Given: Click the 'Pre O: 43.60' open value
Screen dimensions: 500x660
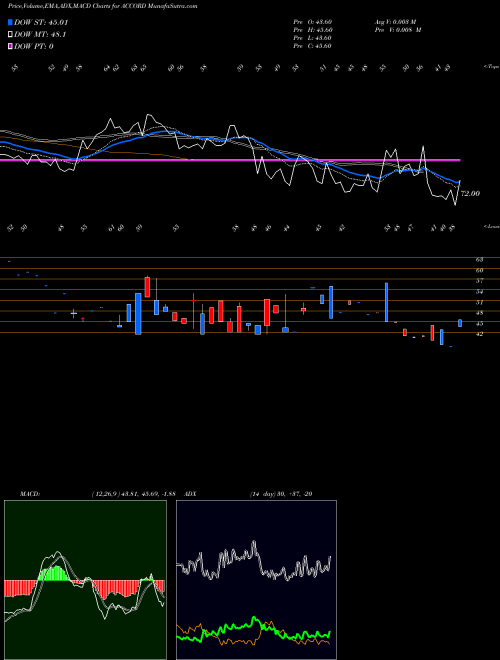Looking at the screenshot, I should (x=313, y=22).
